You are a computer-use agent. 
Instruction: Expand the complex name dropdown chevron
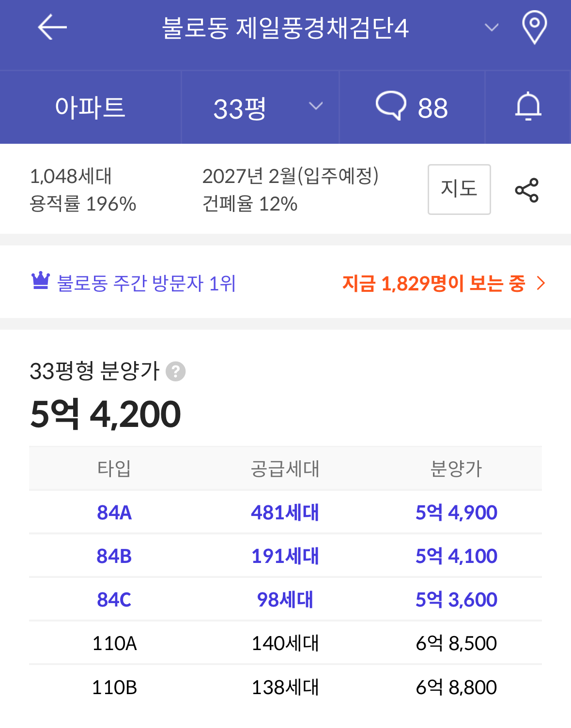pos(492,28)
